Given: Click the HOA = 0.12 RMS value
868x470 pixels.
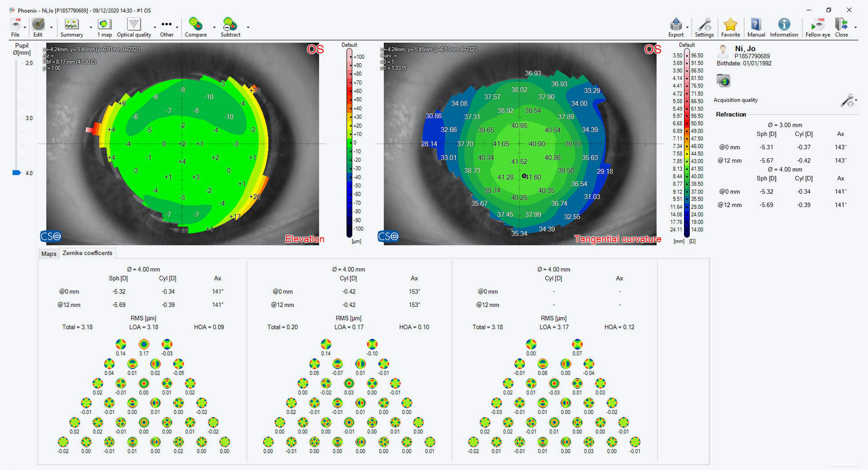Looking at the screenshot, I should pyautogui.click(x=619, y=327).
